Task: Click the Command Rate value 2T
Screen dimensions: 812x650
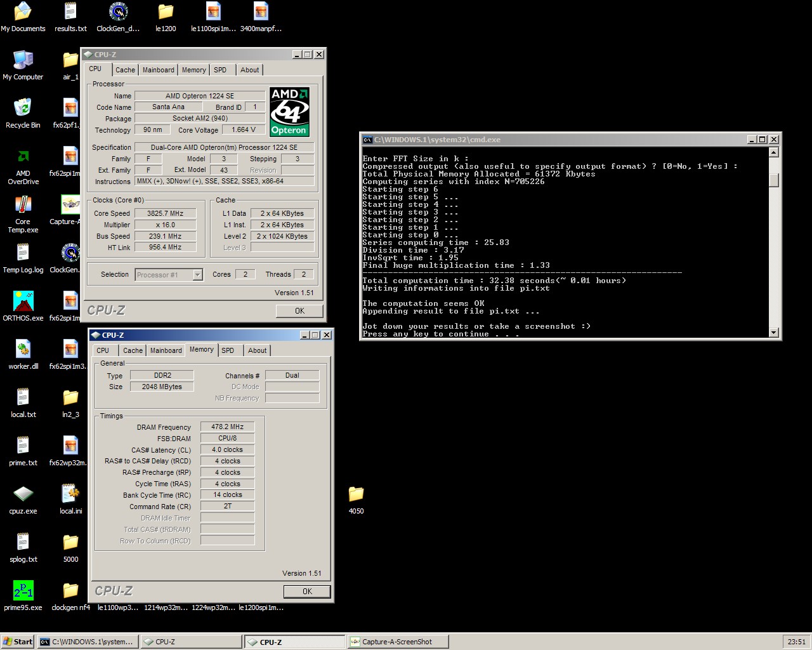Action: 227,507
